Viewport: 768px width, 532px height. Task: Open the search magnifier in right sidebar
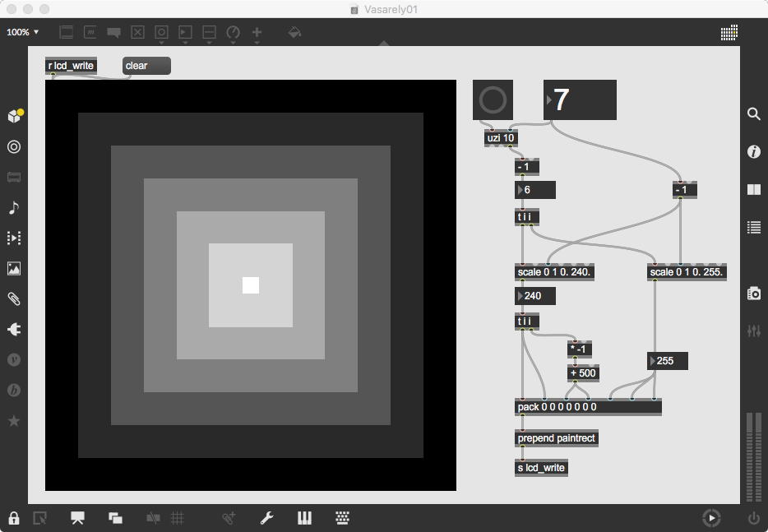tap(754, 114)
